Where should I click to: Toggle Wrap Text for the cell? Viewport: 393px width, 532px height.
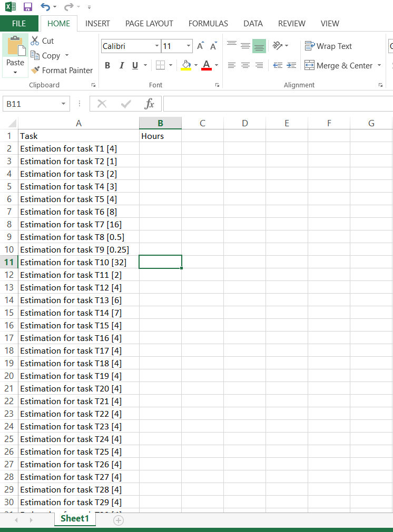pos(328,46)
